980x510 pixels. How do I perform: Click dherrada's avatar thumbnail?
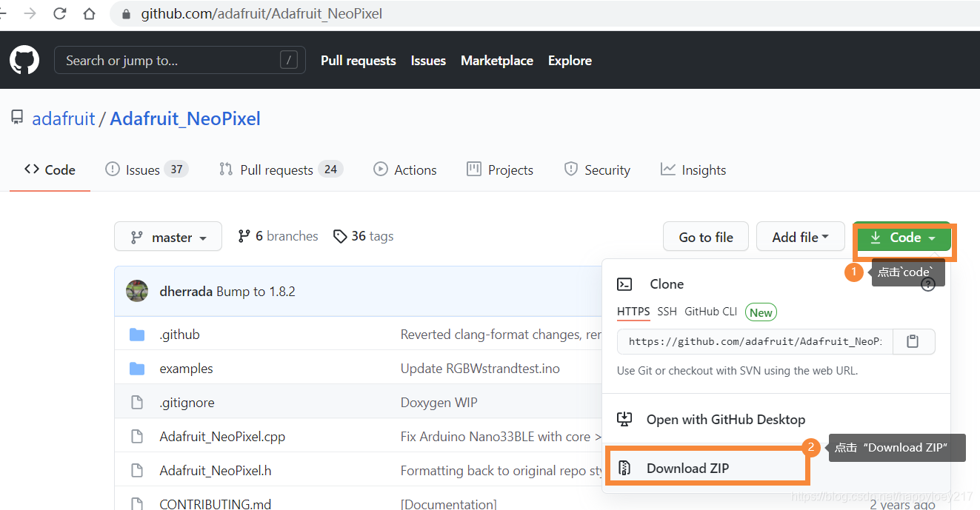click(x=137, y=291)
